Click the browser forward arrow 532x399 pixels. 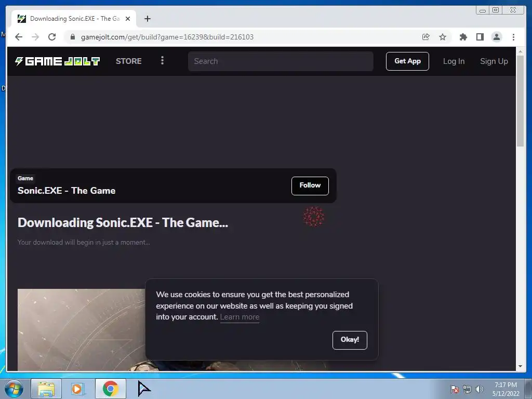pyautogui.click(x=35, y=37)
